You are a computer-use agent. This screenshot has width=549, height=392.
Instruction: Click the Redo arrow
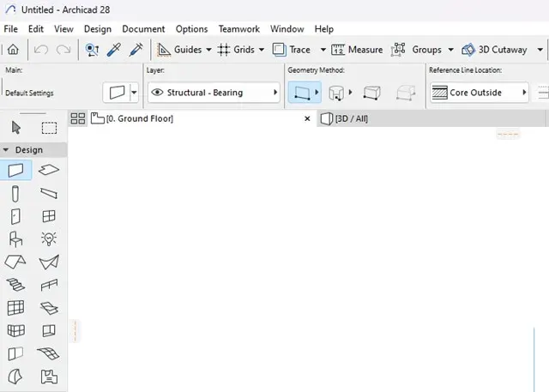click(63, 50)
